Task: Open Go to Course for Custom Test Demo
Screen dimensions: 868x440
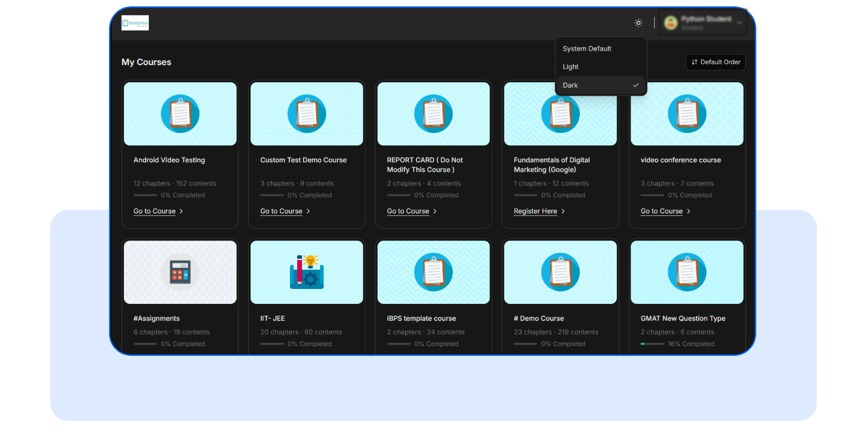Action: tap(281, 211)
